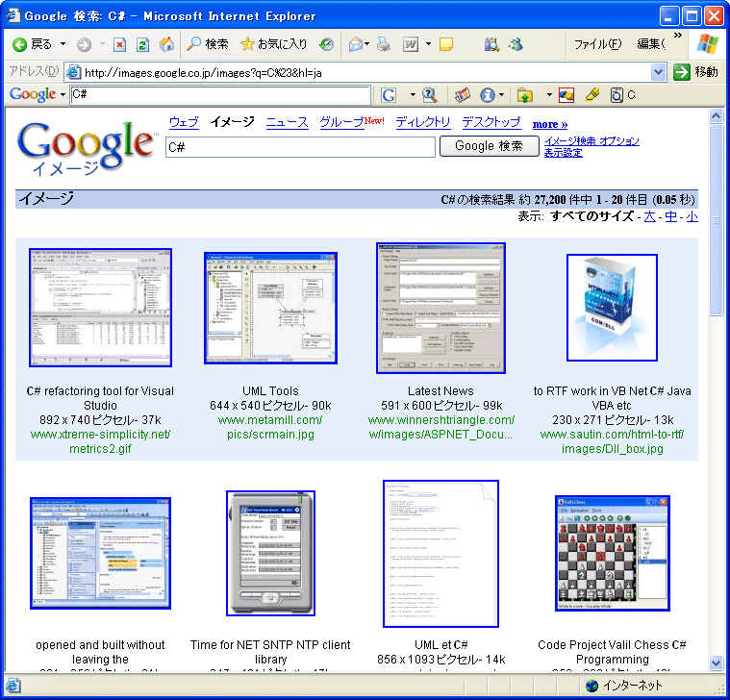Refresh the page using the Refresh icon

(142, 44)
